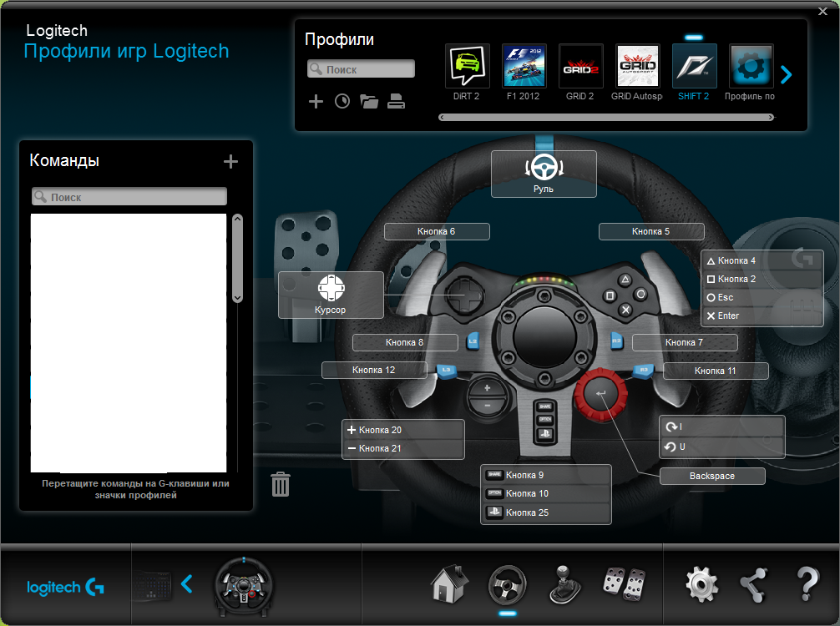Open the import/export profile folder icon
The image size is (840, 626).
tap(369, 101)
